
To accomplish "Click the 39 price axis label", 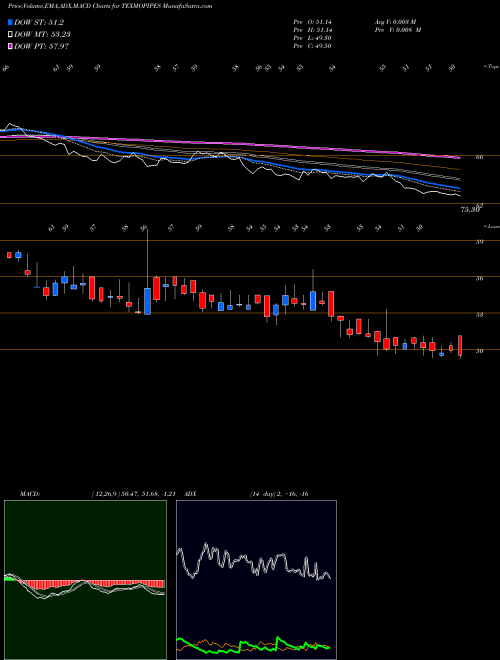I will tap(479, 242).
